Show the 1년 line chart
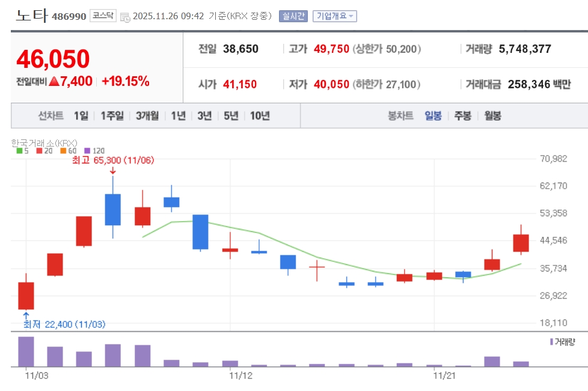The image size is (588, 391). 178,116
